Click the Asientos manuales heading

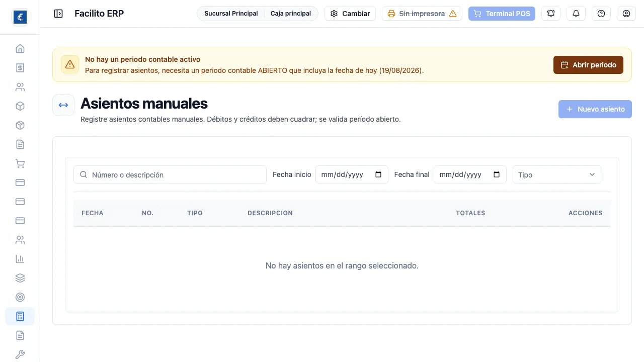[x=144, y=103]
